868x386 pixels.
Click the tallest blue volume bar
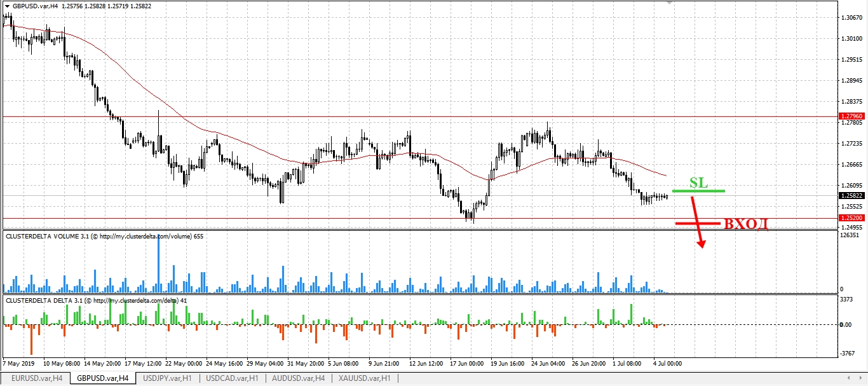(158, 261)
